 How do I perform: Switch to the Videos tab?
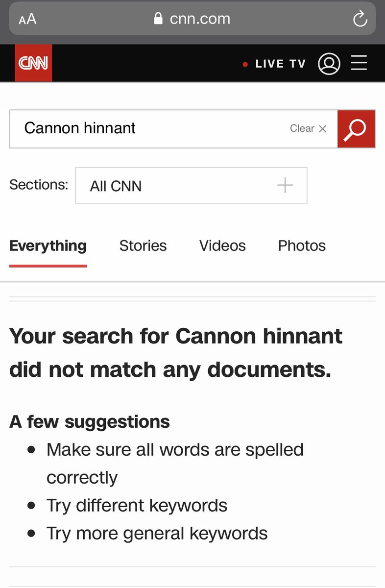(222, 245)
